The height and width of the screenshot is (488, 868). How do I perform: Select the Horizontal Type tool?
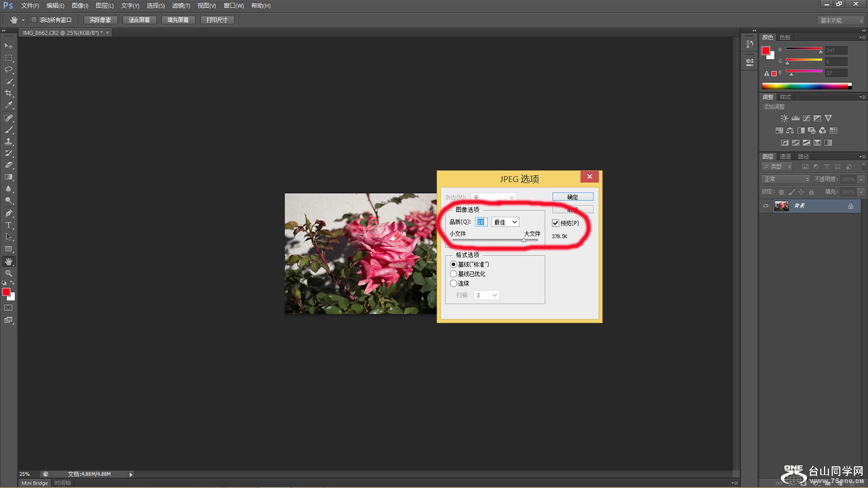(x=9, y=225)
